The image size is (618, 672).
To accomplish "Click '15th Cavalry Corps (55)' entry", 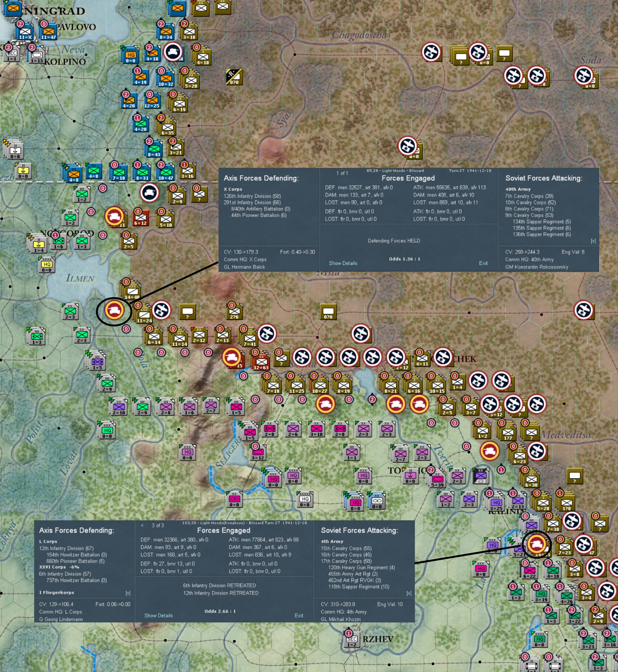I will [346, 548].
